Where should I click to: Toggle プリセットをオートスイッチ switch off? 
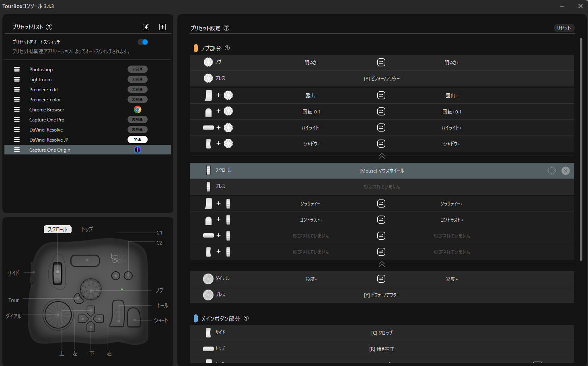tap(143, 42)
